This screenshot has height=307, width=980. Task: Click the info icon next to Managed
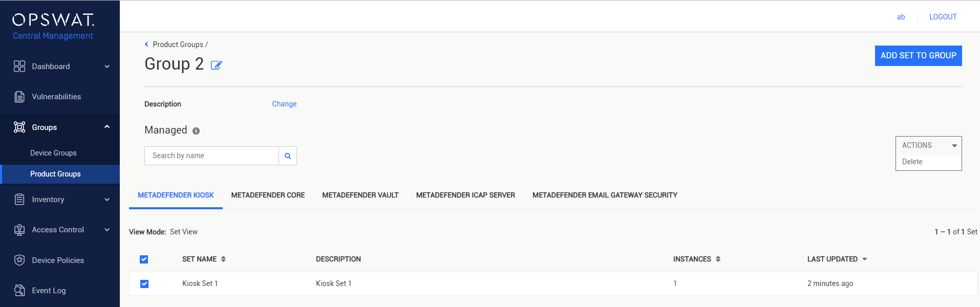pos(196,131)
